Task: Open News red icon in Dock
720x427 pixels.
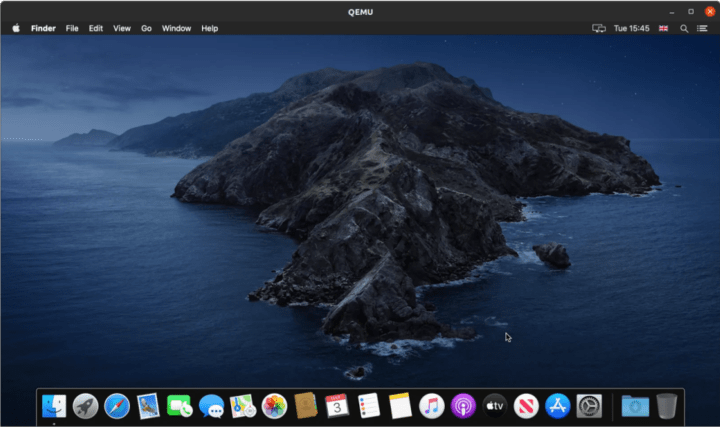Action: coord(526,406)
